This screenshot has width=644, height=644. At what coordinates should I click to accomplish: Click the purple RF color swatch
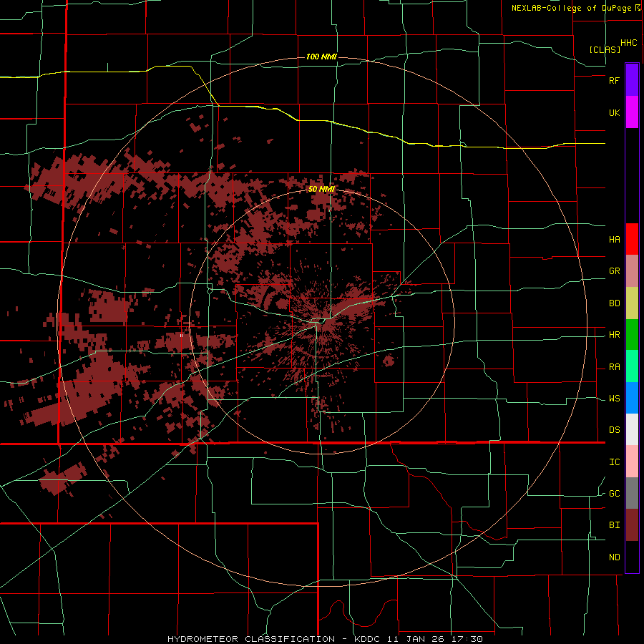(x=632, y=80)
